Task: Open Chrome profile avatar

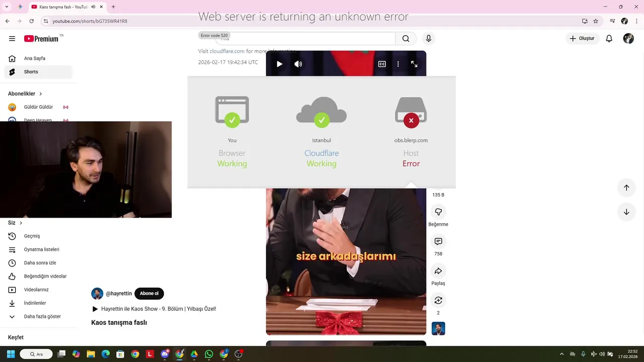Action: (624, 21)
